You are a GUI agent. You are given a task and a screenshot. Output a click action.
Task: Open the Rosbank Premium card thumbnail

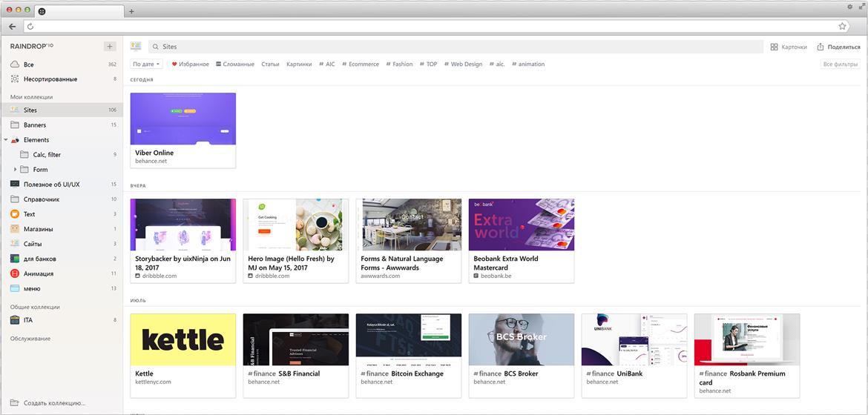[747, 339]
